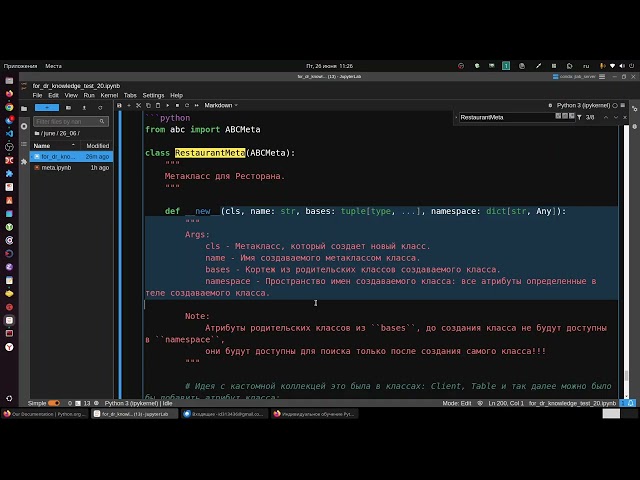This screenshot has width=640, height=480.
Task: Toggle whole word match in search
Action: click(565, 116)
